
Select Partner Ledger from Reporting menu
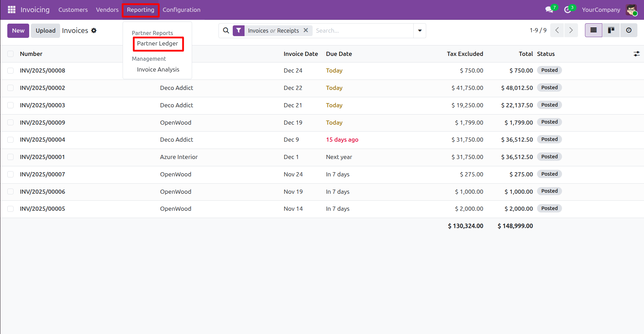157,44
